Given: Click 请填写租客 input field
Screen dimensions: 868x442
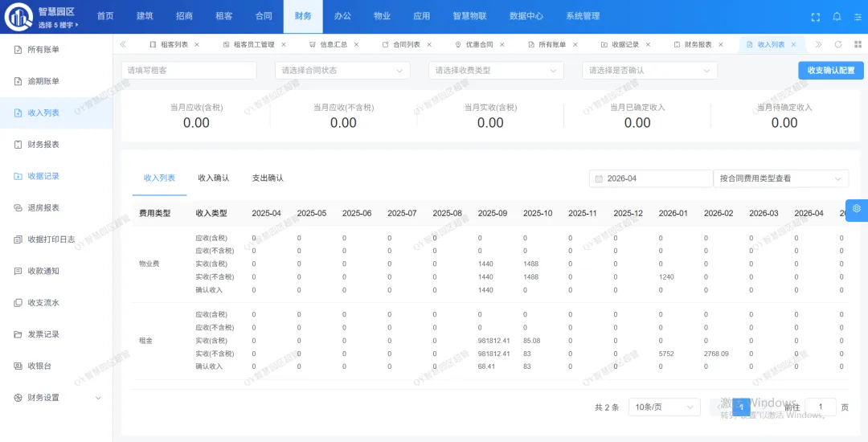Looking at the screenshot, I should pos(189,70).
